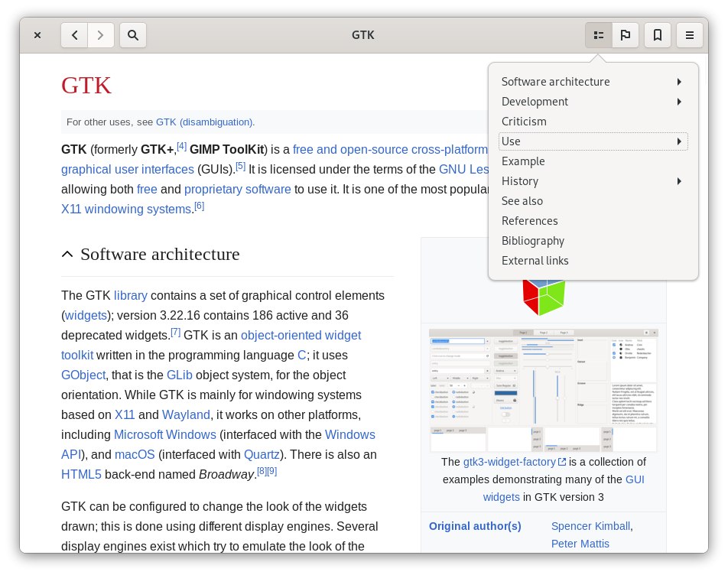Go forward to the next page
This screenshot has width=728, height=575.
pos(101,35)
